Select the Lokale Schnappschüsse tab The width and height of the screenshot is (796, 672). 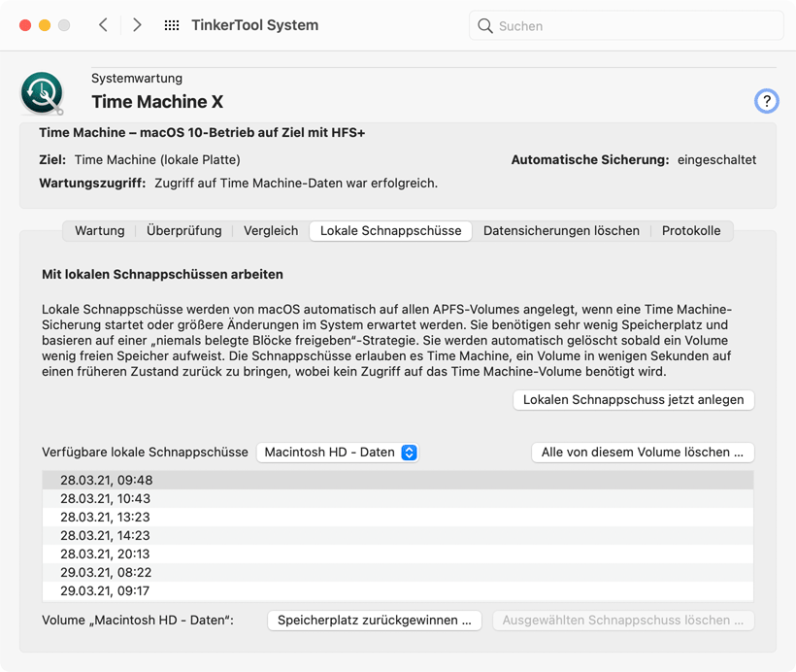[390, 230]
